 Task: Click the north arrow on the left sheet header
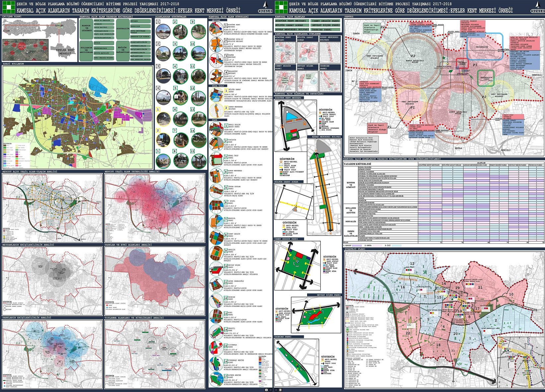(265, 4)
